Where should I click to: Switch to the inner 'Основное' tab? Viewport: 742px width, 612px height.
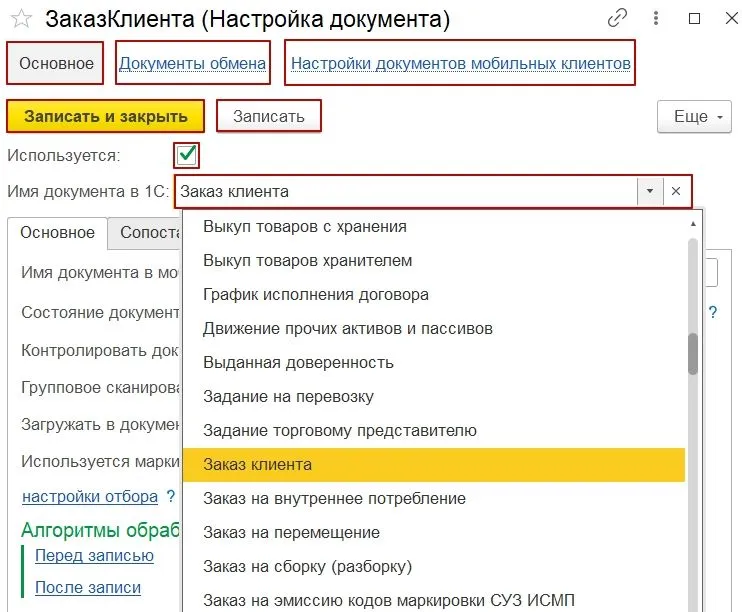pos(58,232)
